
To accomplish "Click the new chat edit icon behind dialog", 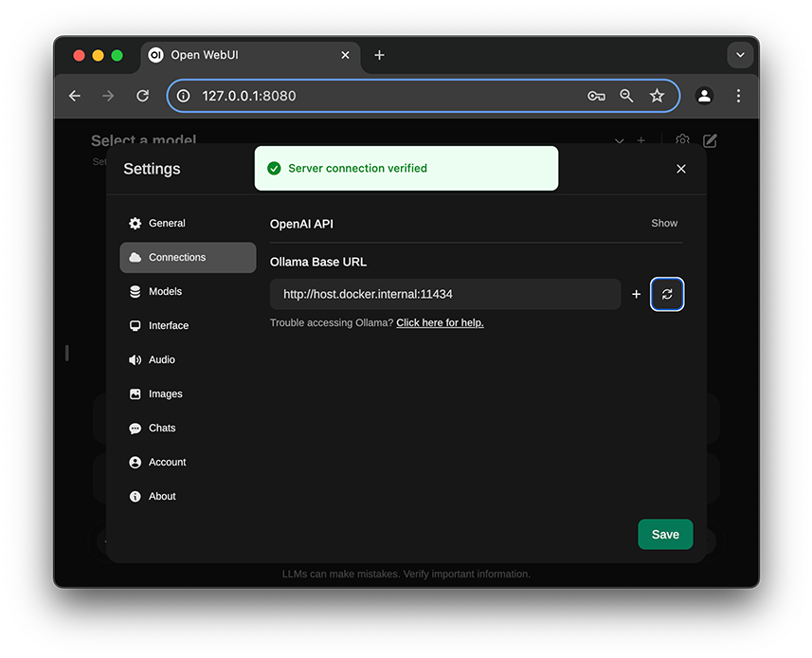I will (710, 140).
